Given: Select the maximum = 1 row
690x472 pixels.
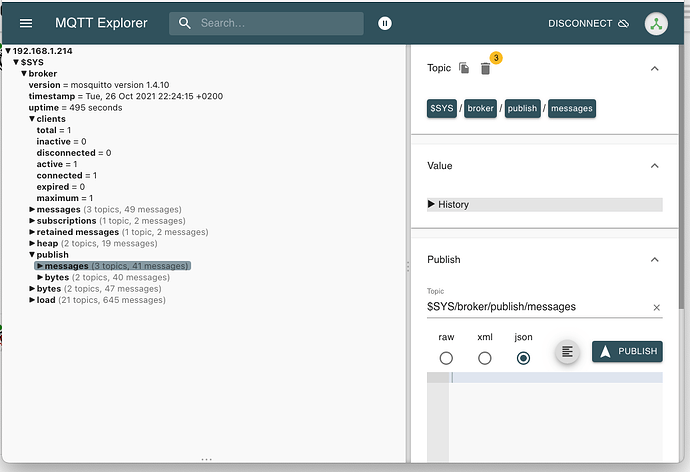Looking at the screenshot, I should click(65, 198).
